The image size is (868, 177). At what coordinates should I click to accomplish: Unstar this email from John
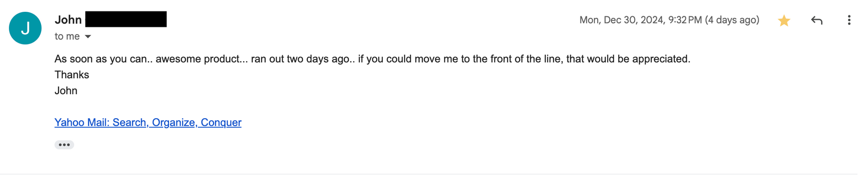(x=784, y=20)
